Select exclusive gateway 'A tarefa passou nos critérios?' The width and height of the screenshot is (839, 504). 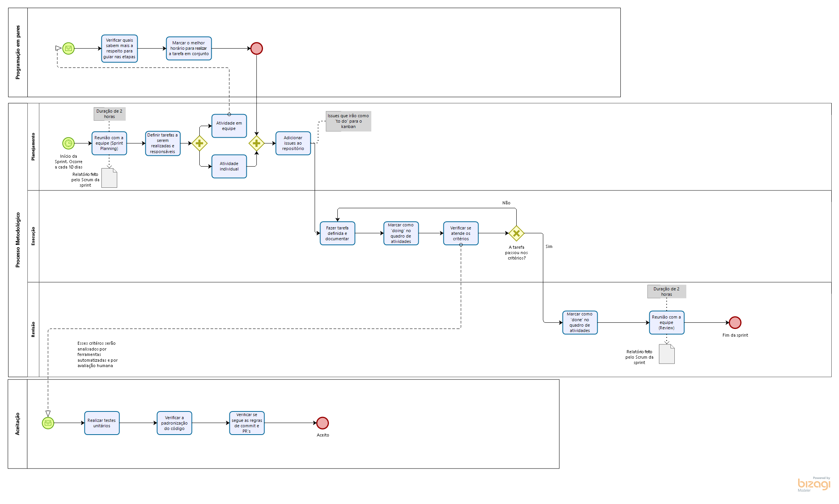(x=516, y=233)
